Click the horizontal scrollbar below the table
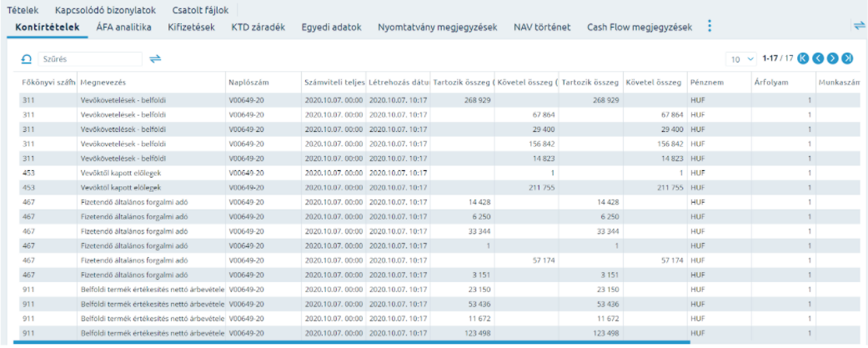The height and width of the screenshot is (348, 868). pos(352,342)
